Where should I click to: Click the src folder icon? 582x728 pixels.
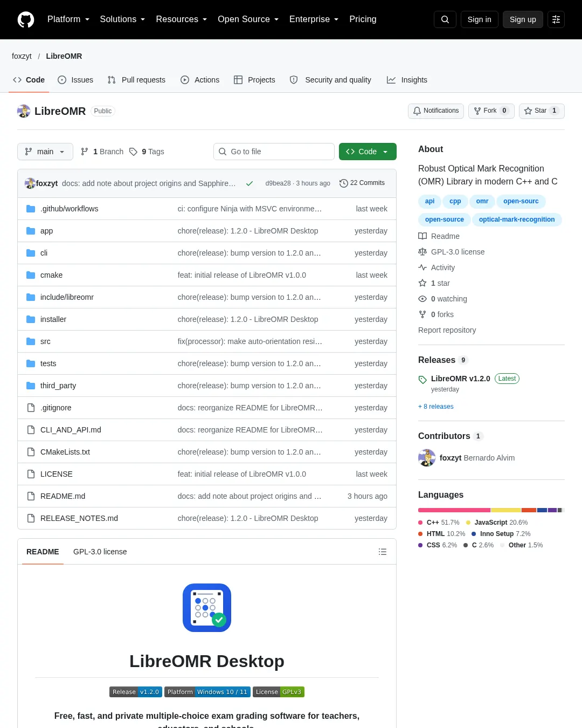pos(31,341)
